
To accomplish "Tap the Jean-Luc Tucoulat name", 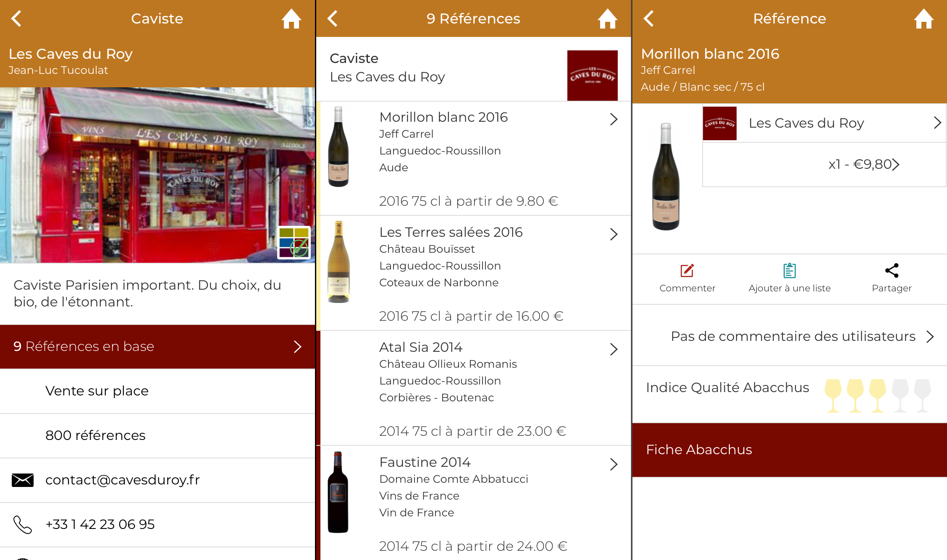I will pos(58,70).
